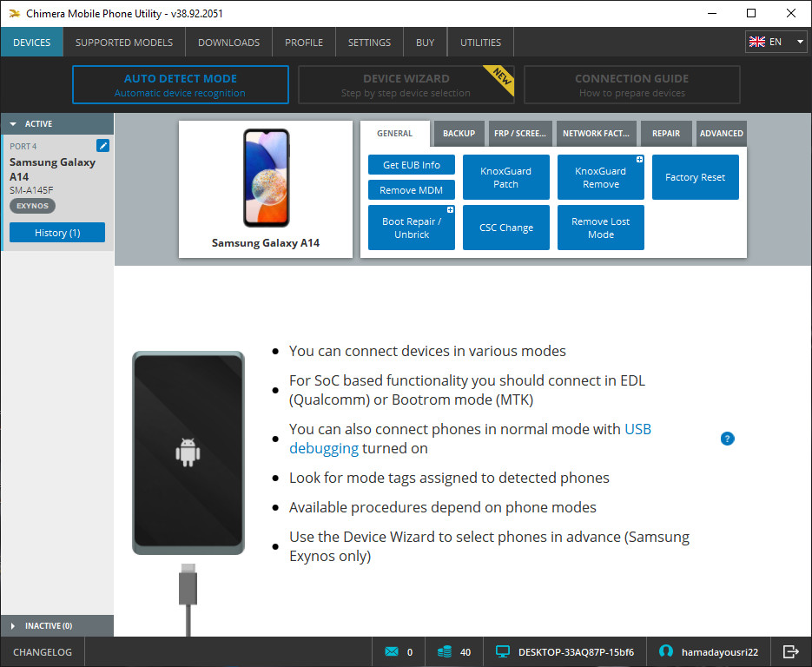
Task: Go to the PROFILE tab
Action: coord(304,42)
